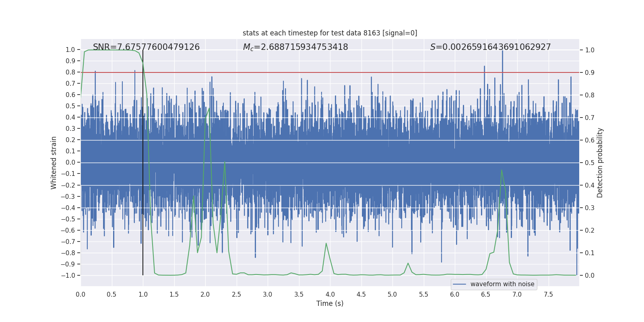Image resolution: width=644 pixels, height=322 pixels.
Task: Click the 'waveform with noise' legend label
Action: coord(502,284)
